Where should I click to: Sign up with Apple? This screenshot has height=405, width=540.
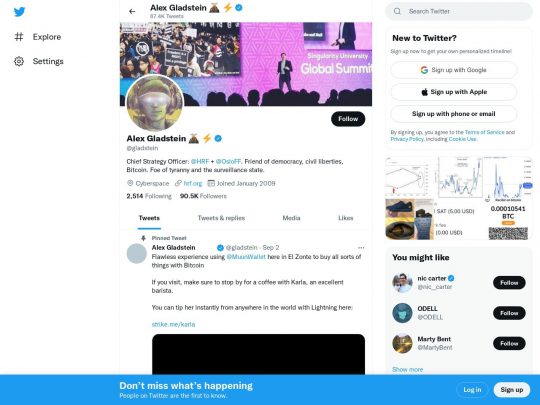[454, 92]
